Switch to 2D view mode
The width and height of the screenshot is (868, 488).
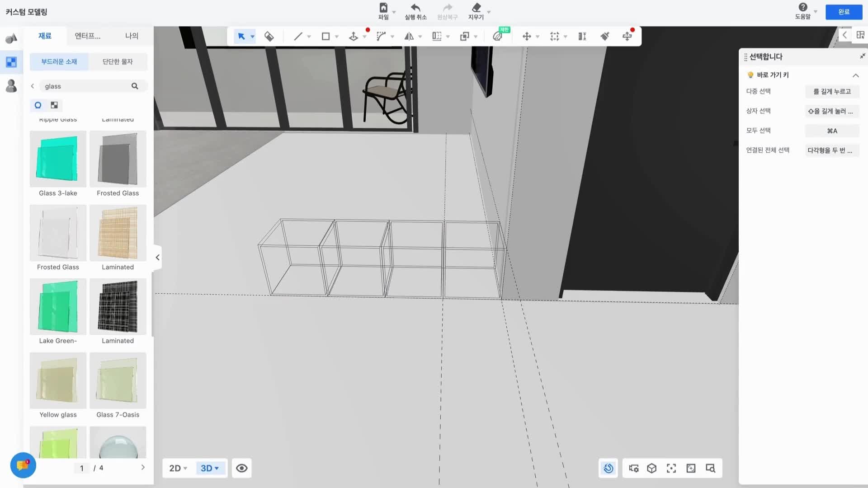click(x=178, y=469)
